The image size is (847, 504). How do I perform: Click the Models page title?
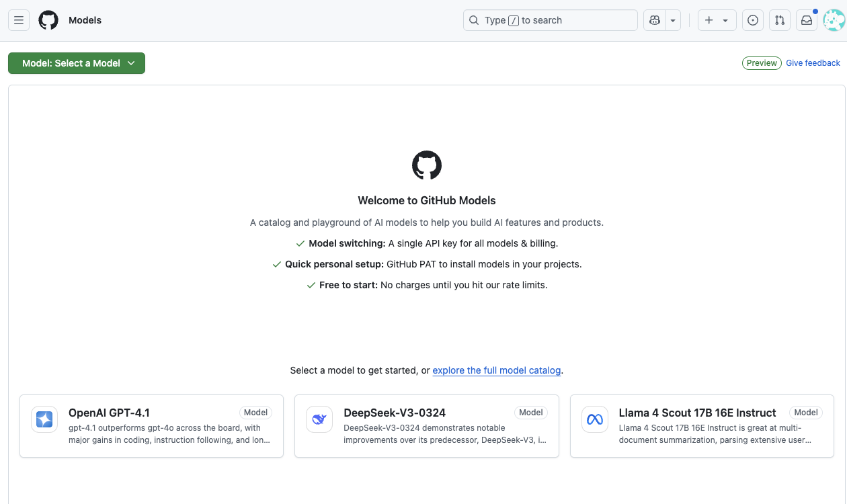(85, 20)
